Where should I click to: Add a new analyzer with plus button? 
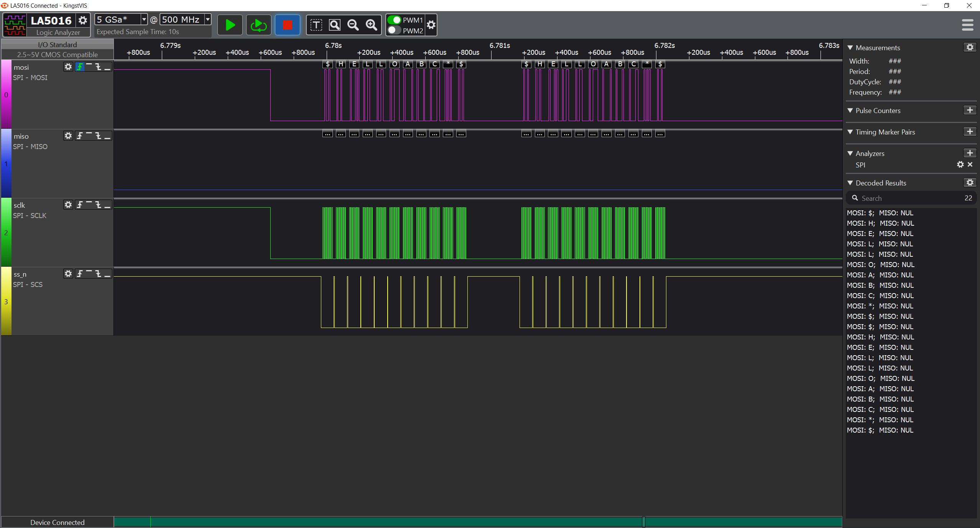(x=970, y=153)
